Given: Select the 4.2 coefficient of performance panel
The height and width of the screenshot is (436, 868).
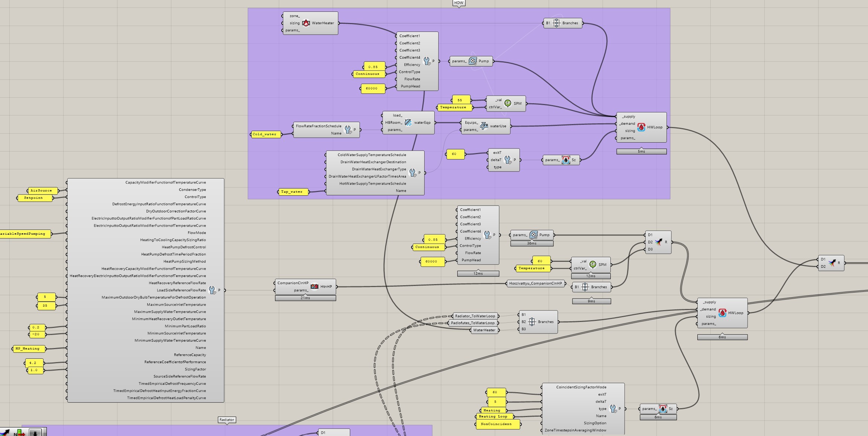Looking at the screenshot, I should point(34,363).
